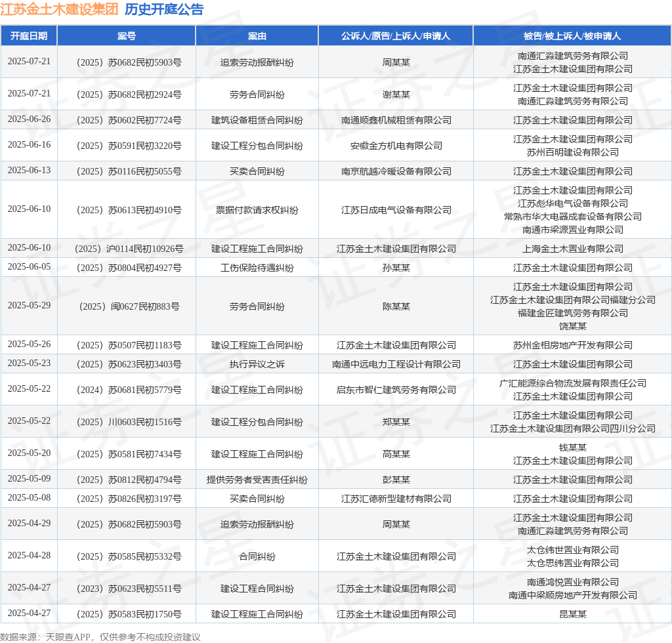This screenshot has width=672, height=643.
Task: Click plaintiff 安徽金方机电有限公司
Action: coord(396,146)
